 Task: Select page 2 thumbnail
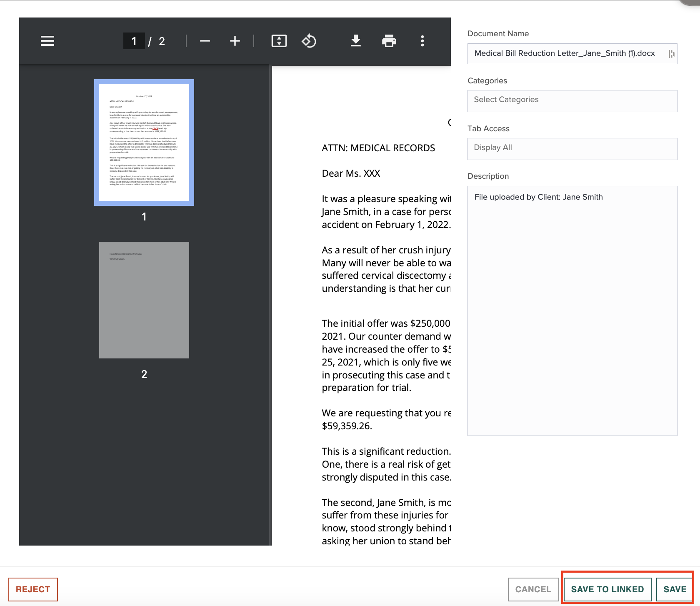tap(144, 300)
